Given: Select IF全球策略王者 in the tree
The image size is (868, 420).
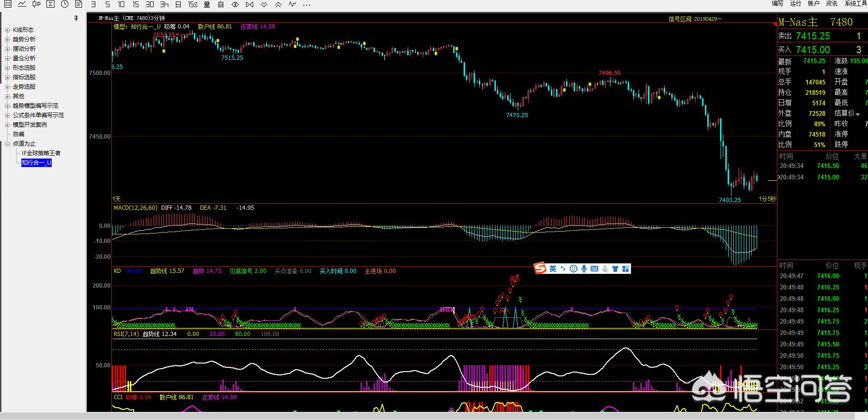Looking at the screenshot, I should (41, 153).
